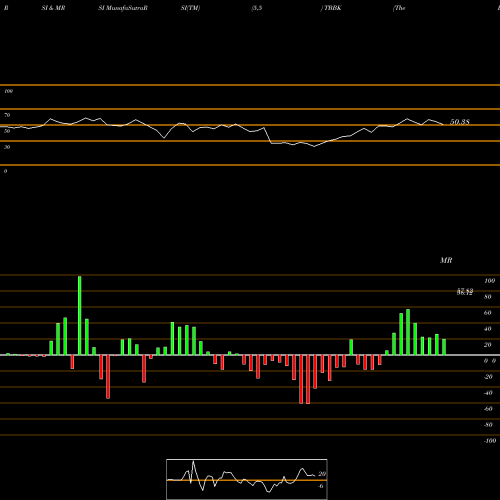The width and height of the screenshot is (500, 500).
Task: Click the 100 label on the MR axis
Action: [489, 281]
